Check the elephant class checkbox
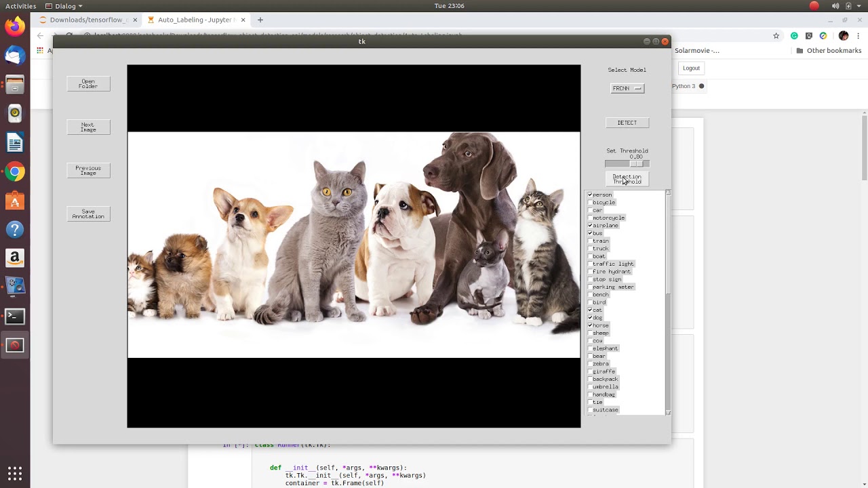Viewport: 868px width, 488px height. [590, 348]
